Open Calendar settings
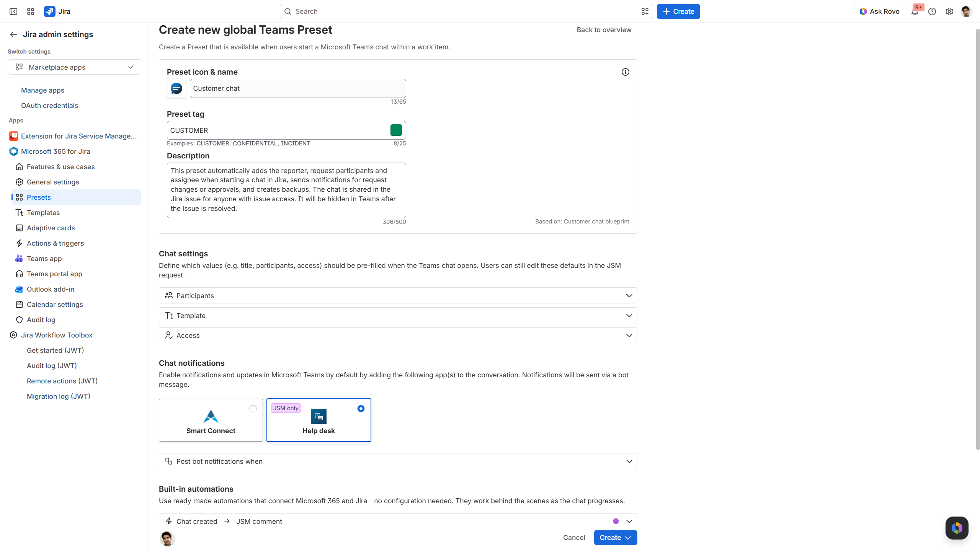 pyautogui.click(x=76, y=304)
